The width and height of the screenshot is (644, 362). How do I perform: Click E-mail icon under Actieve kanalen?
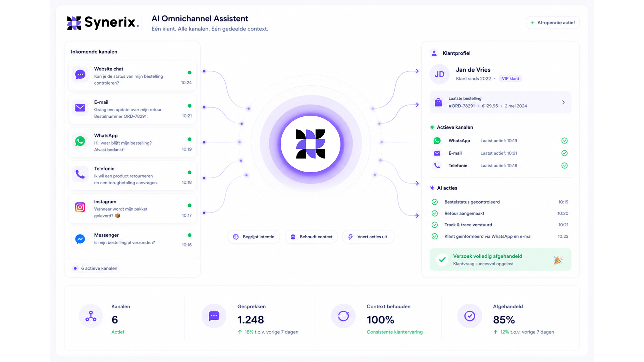click(437, 153)
